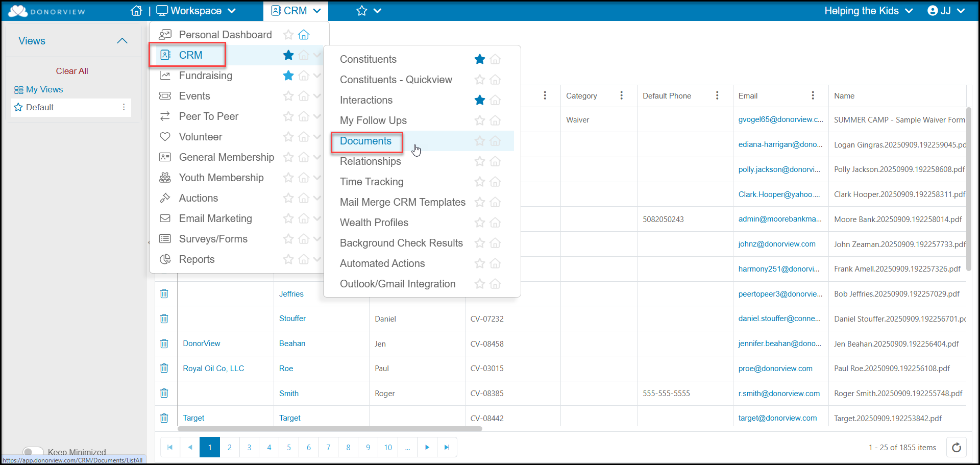The image size is (980, 465).
Task: Open the Jeffries last name link
Action: pyautogui.click(x=291, y=294)
